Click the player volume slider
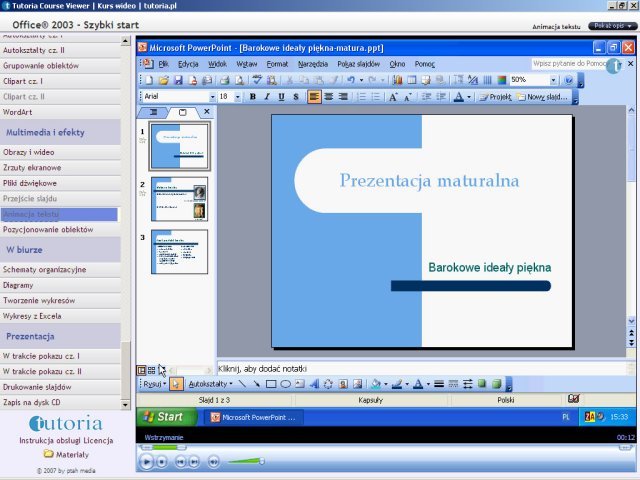 coord(246,461)
